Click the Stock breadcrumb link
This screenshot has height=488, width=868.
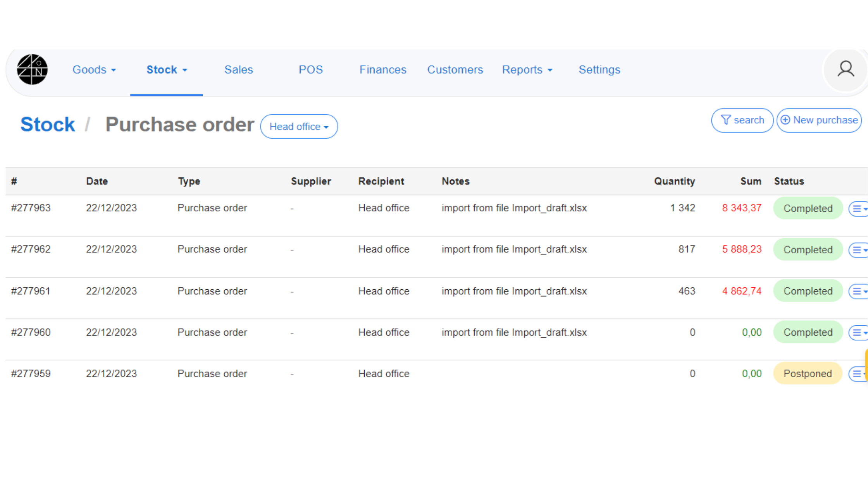tap(48, 125)
